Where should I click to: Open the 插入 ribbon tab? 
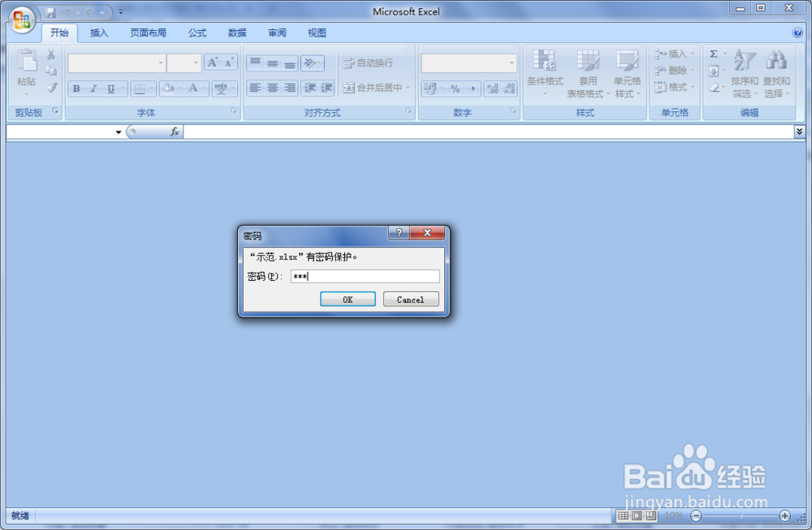click(99, 32)
